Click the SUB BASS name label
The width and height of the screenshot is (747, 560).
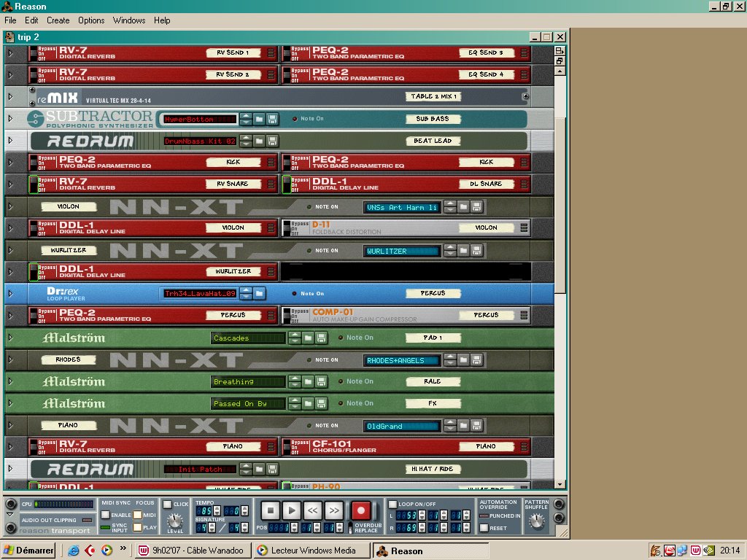433,119
